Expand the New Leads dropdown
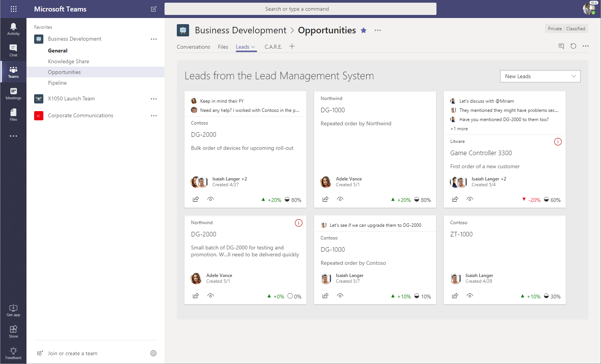 tap(540, 76)
